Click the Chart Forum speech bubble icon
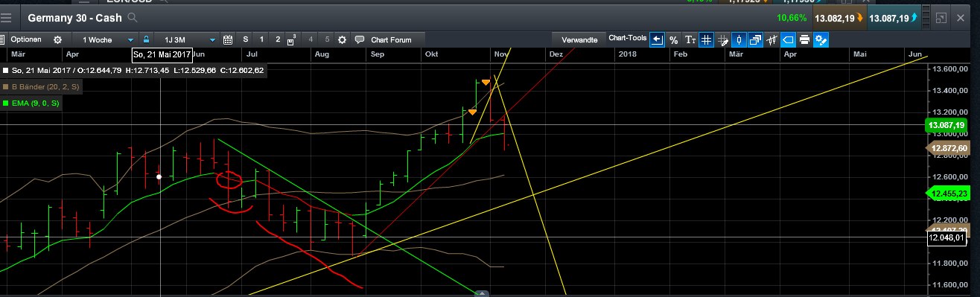The width and height of the screenshot is (980, 297). (x=360, y=39)
